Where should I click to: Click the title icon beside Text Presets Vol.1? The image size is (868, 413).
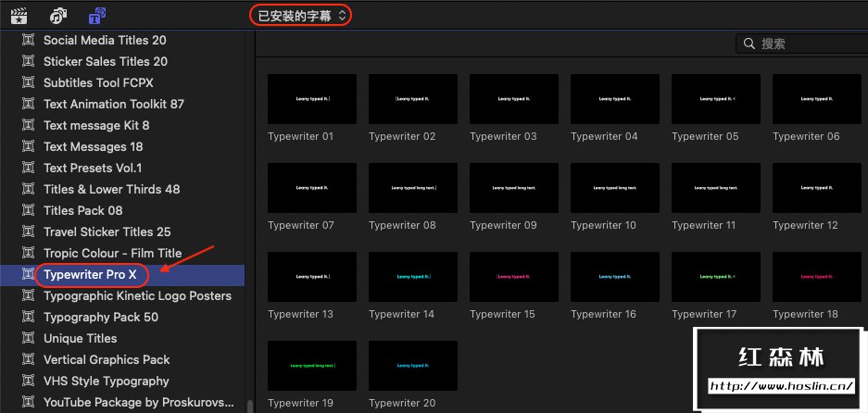coord(28,168)
